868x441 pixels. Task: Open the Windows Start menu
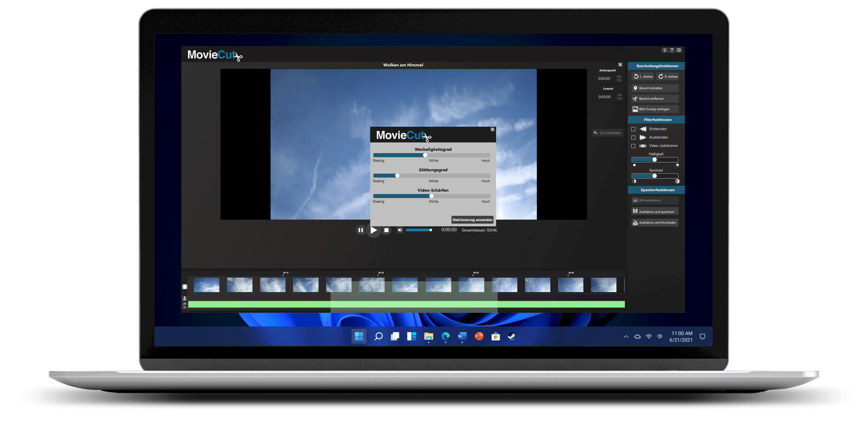[359, 336]
